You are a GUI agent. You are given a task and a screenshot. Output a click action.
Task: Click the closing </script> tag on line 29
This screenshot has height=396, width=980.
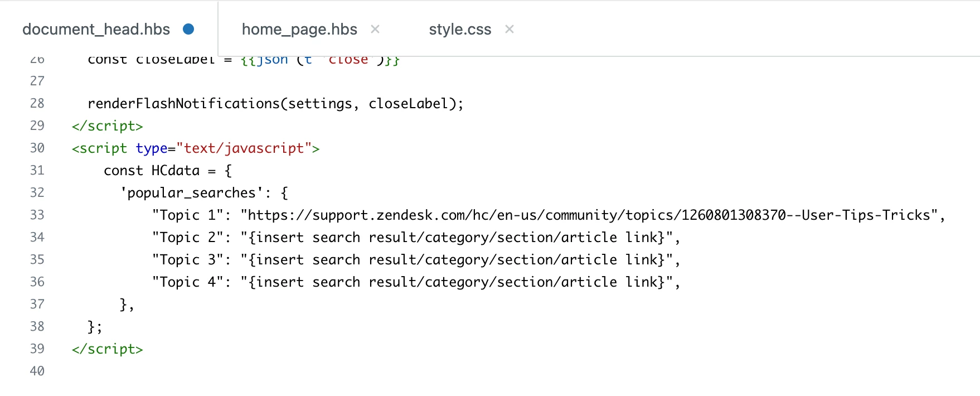click(x=107, y=126)
